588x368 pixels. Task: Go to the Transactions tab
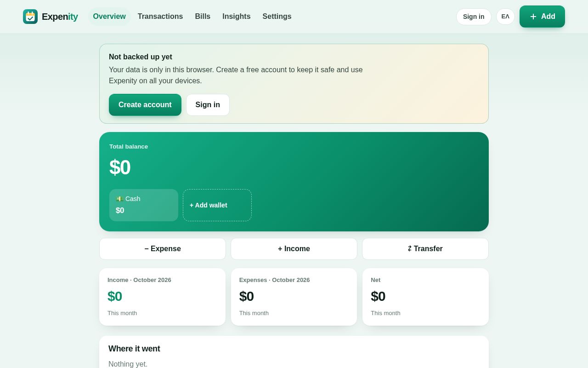(160, 17)
